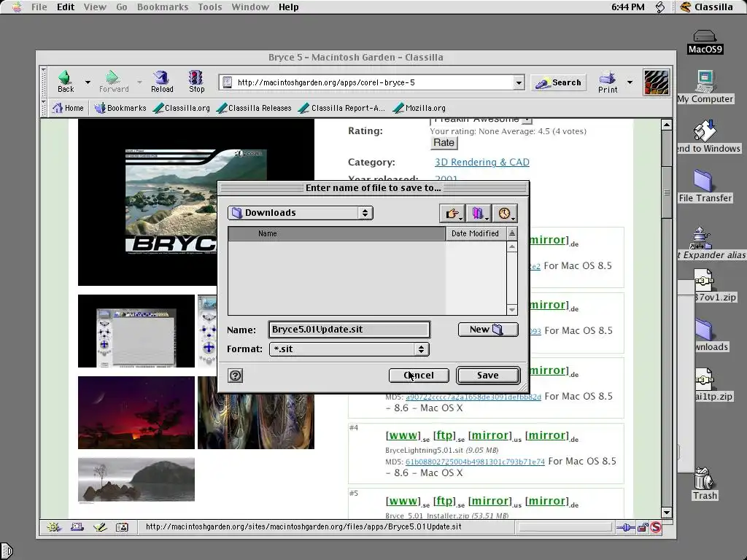
Task: Click the Search button
Action: click(x=558, y=83)
